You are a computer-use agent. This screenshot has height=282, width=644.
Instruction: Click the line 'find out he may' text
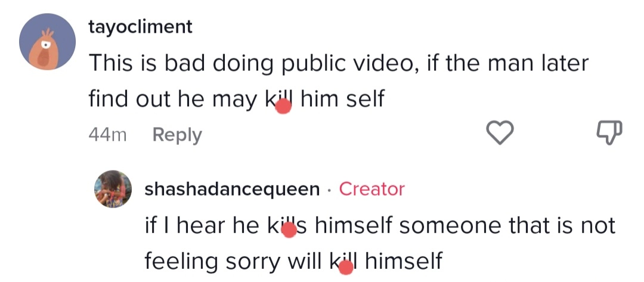(237, 100)
